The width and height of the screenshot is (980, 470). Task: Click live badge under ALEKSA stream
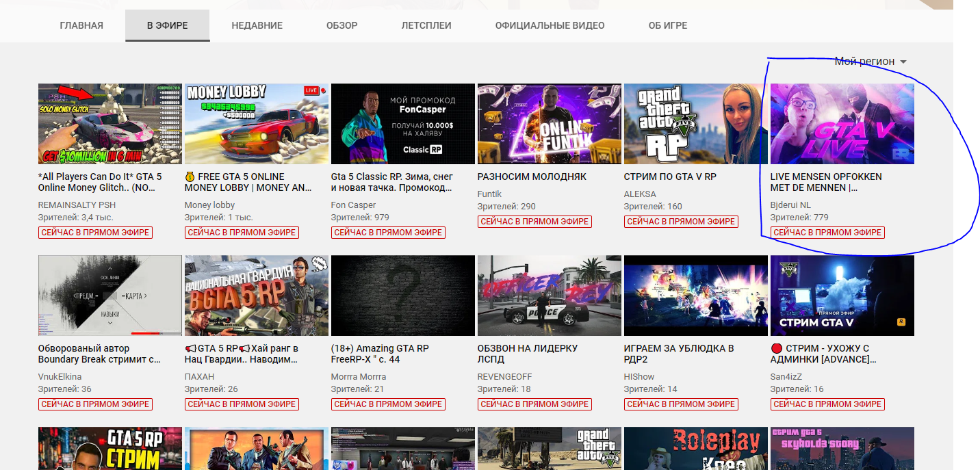tap(681, 222)
